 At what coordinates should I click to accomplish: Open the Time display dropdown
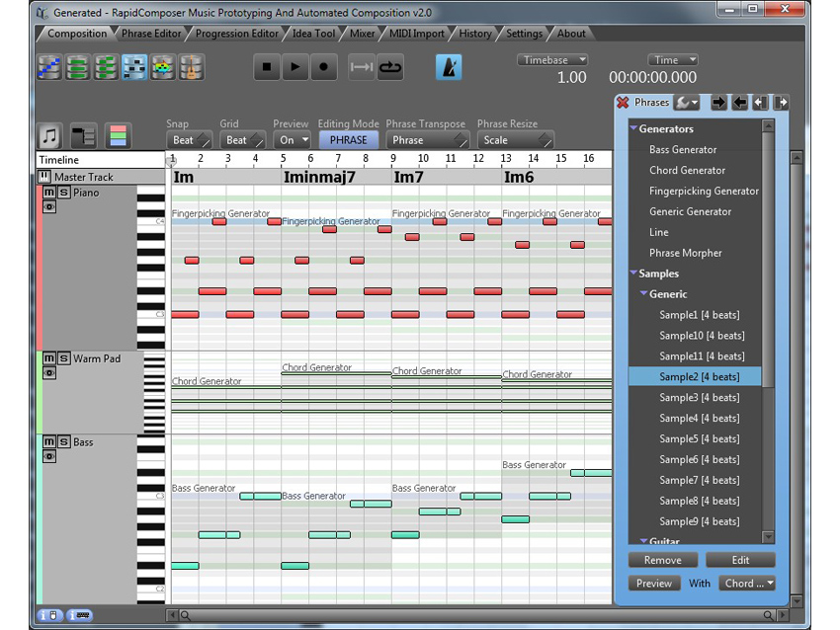pos(673,60)
